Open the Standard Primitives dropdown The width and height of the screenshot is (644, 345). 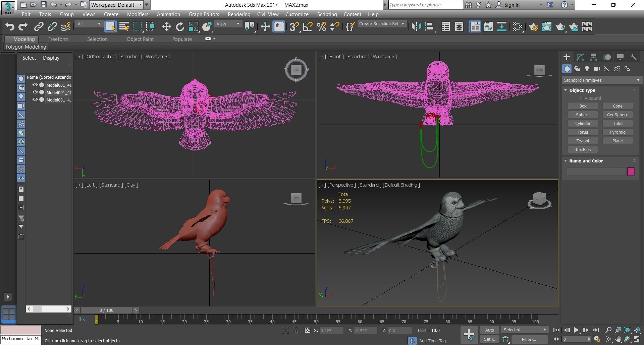(602, 80)
